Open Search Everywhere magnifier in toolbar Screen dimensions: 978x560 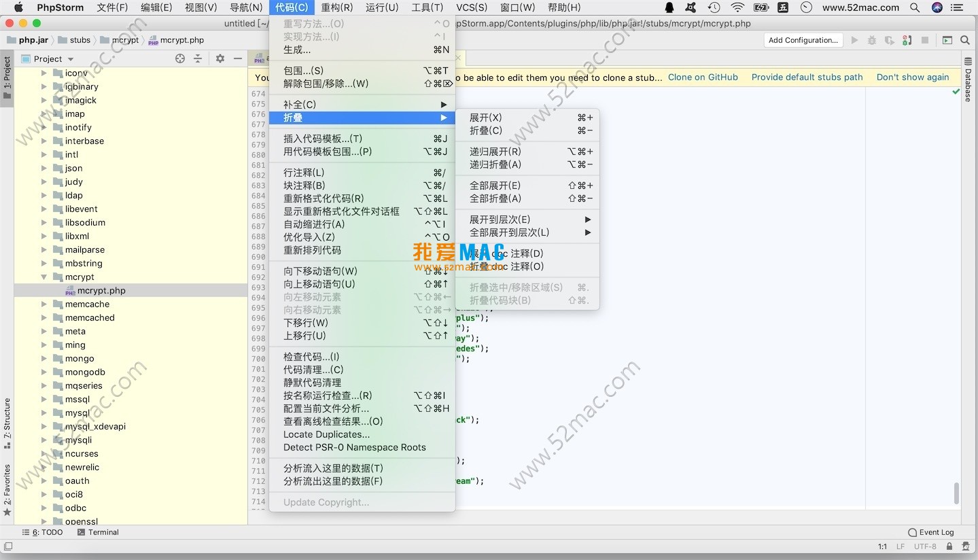coord(965,40)
